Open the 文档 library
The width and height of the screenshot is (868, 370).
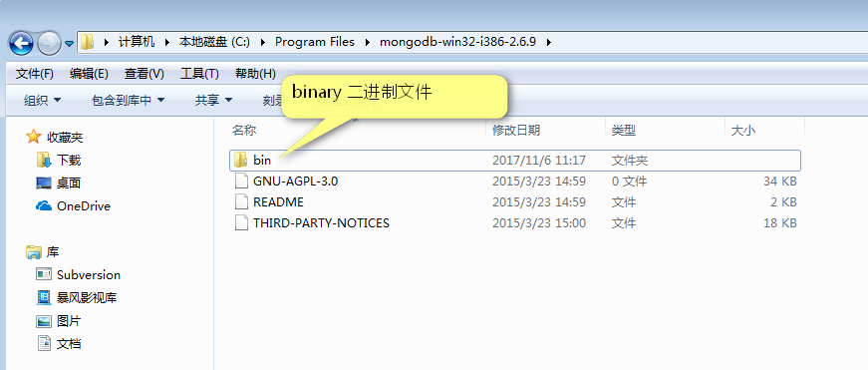69,343
